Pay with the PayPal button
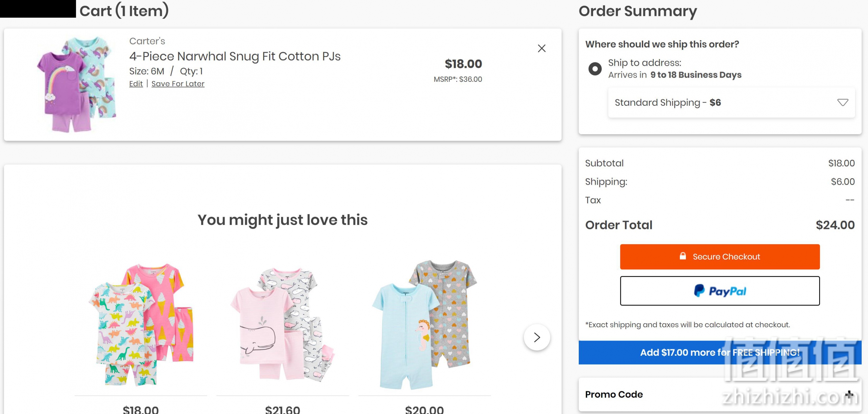Viewport: 868px width, 414px height. [x=720, y=291]
